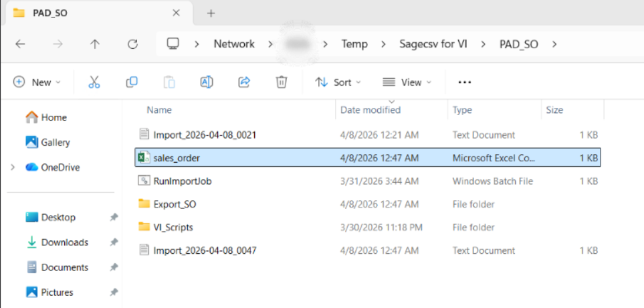This screenshot has height=308, width=644.
Task: Open the New item dropdown
Action: [x=37, y=82]
